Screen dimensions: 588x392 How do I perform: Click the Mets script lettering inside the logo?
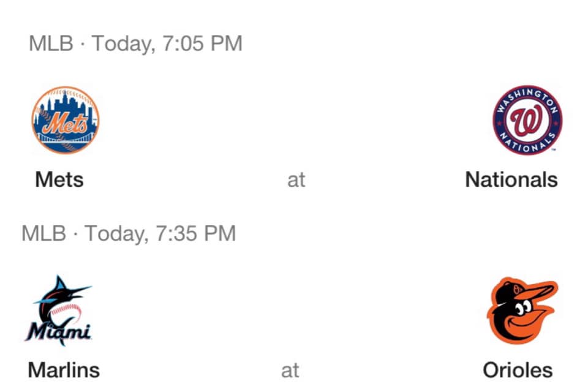66,123
